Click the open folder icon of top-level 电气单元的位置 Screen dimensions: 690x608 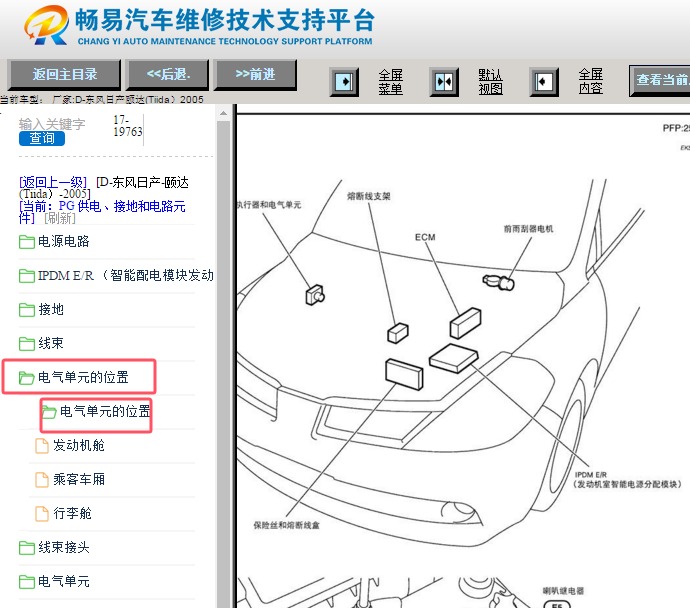pyautogui.click(x=26, y=377)
